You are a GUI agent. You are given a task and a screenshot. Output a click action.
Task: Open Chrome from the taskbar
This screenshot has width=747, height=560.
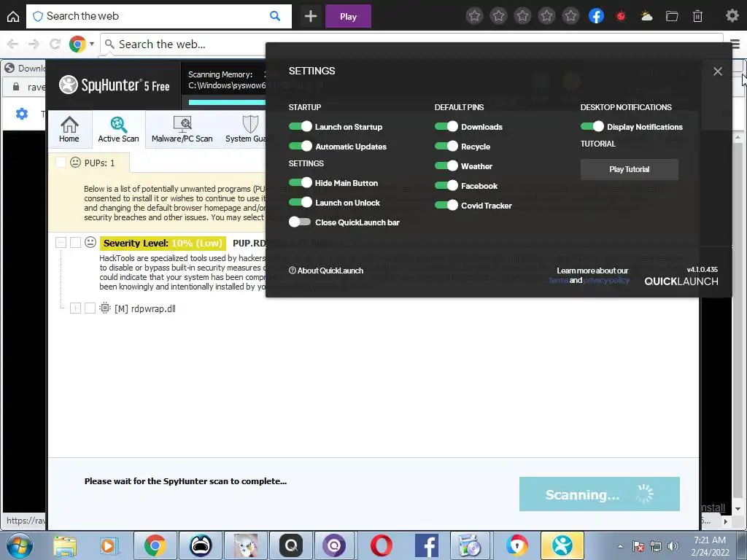(x=155, y=545)
